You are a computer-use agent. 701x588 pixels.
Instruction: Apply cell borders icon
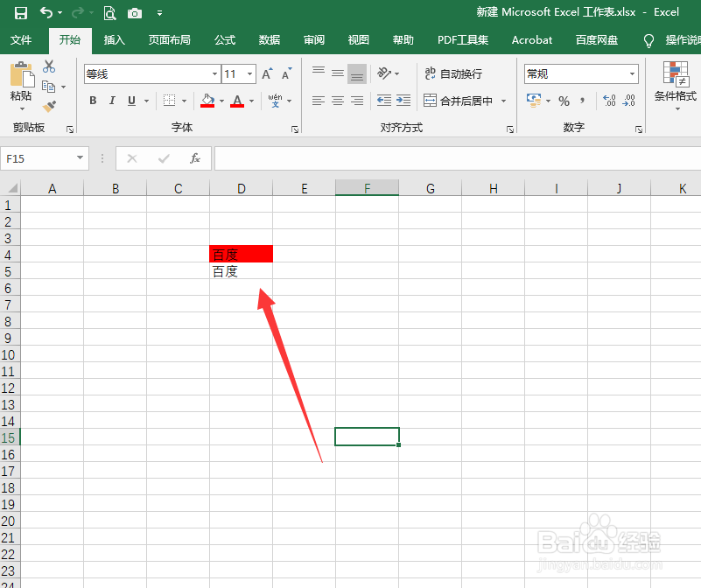(x=170, y=101)
